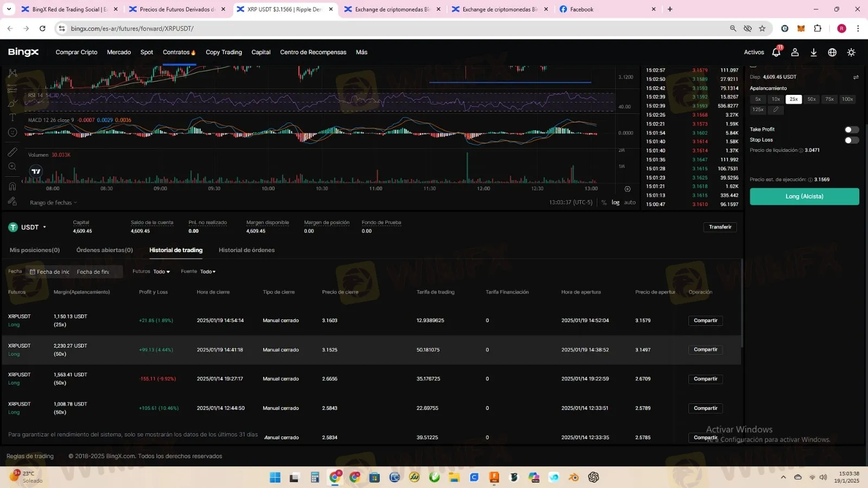Viewport: 868px width, 488px height.
Task: Click the Long (Alcista) button
Action: coord(804,196)
